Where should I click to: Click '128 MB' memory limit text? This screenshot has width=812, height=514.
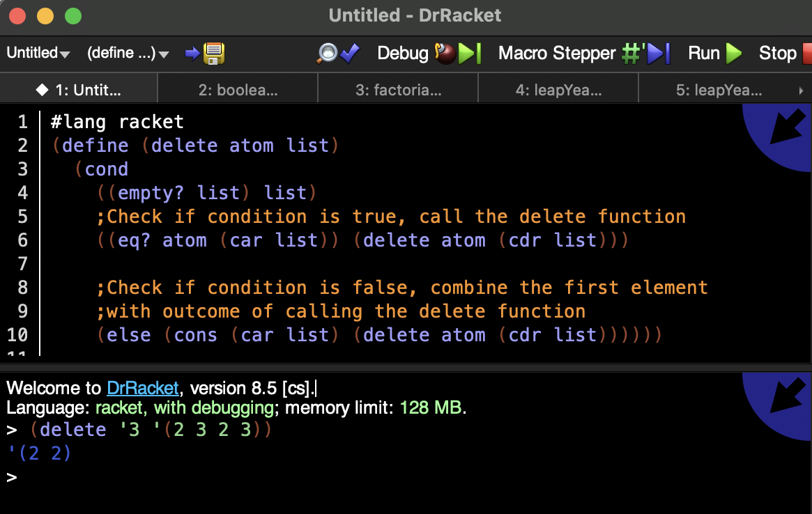[x=430, y=408]
